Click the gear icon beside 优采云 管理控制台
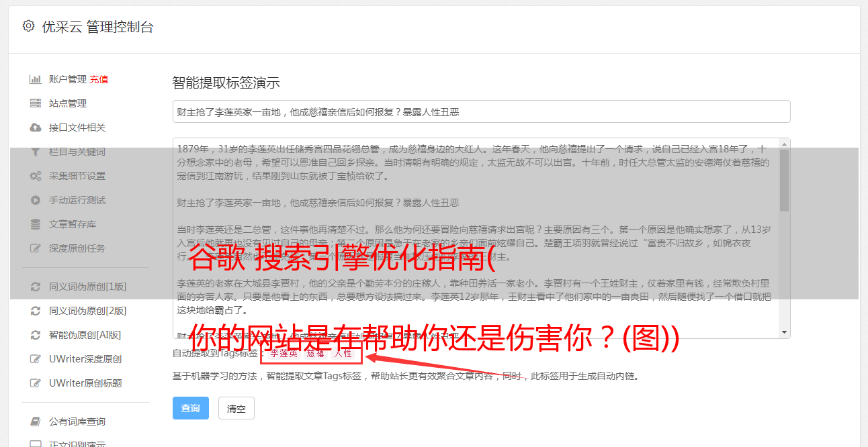 point(28,26)
